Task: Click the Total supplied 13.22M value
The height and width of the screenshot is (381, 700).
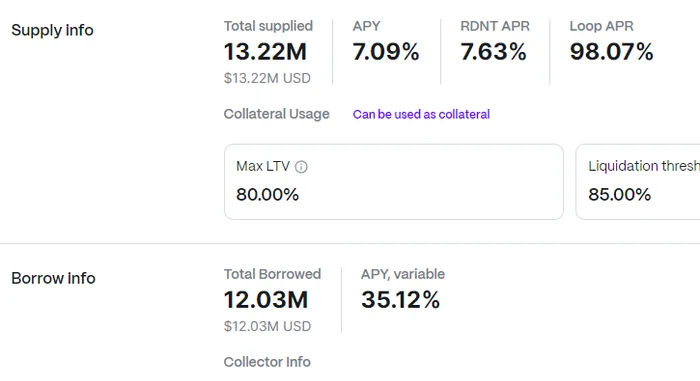Action: click(x=265, y=52)
